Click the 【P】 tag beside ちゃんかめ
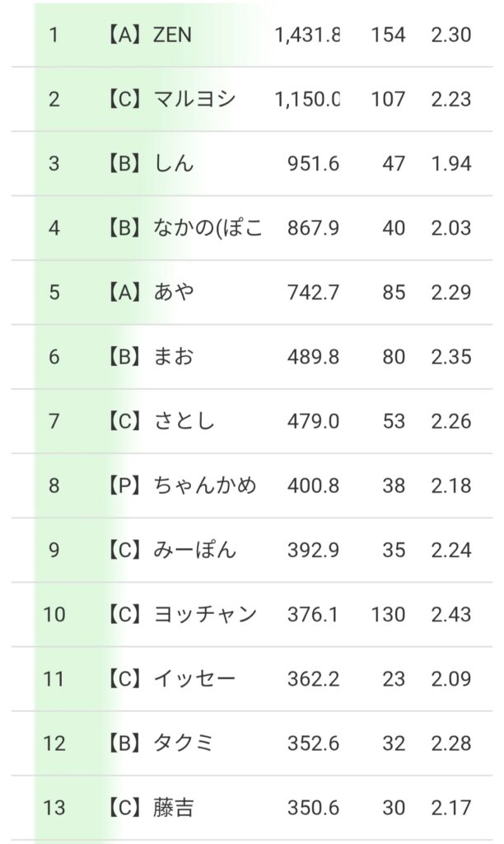 pyautogui.click(x=125, y=485)
